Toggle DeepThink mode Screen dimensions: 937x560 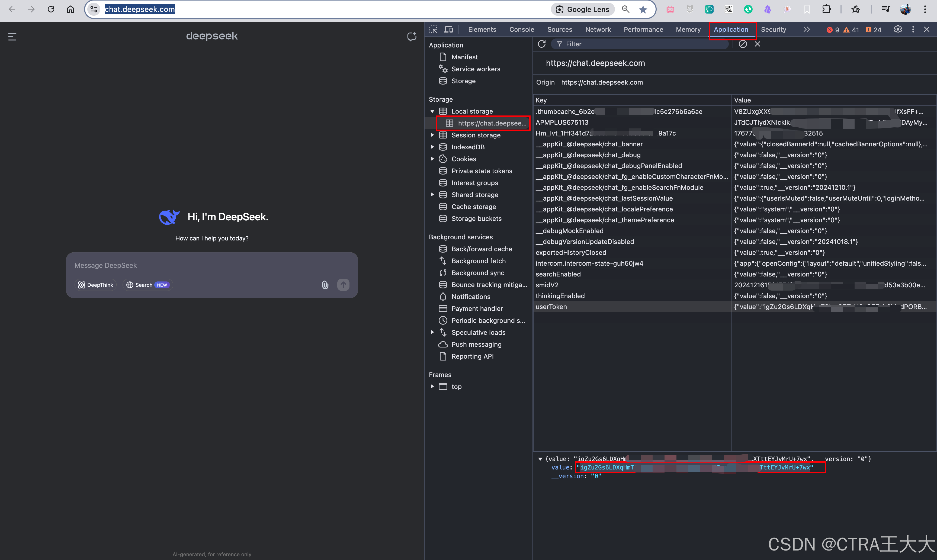(96, 285)
